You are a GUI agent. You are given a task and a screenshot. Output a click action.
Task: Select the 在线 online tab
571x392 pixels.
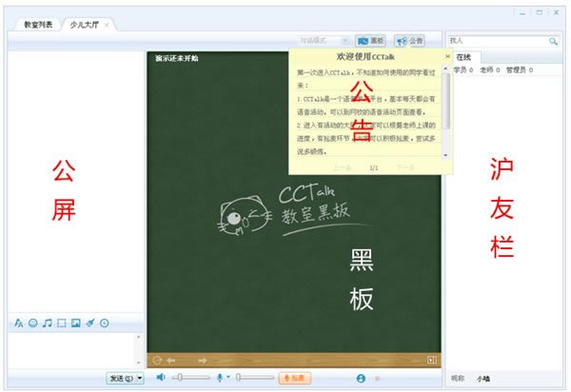click(463, 57)
